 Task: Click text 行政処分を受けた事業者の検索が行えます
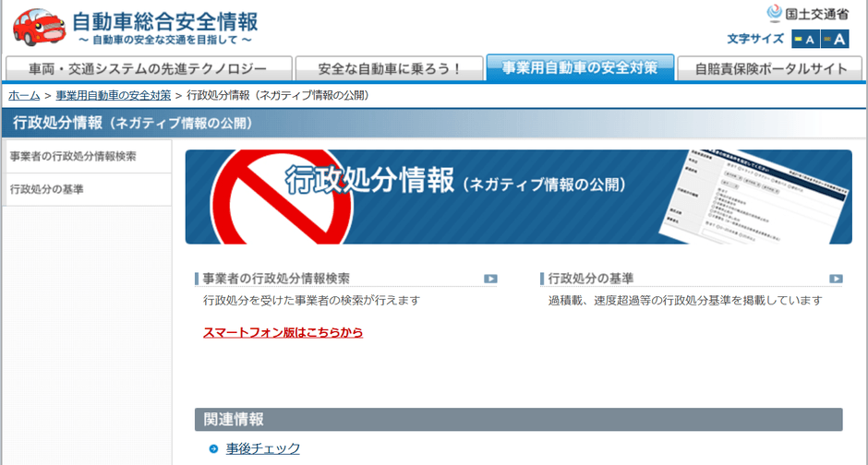pyautogui.click(x=312, y=301)
